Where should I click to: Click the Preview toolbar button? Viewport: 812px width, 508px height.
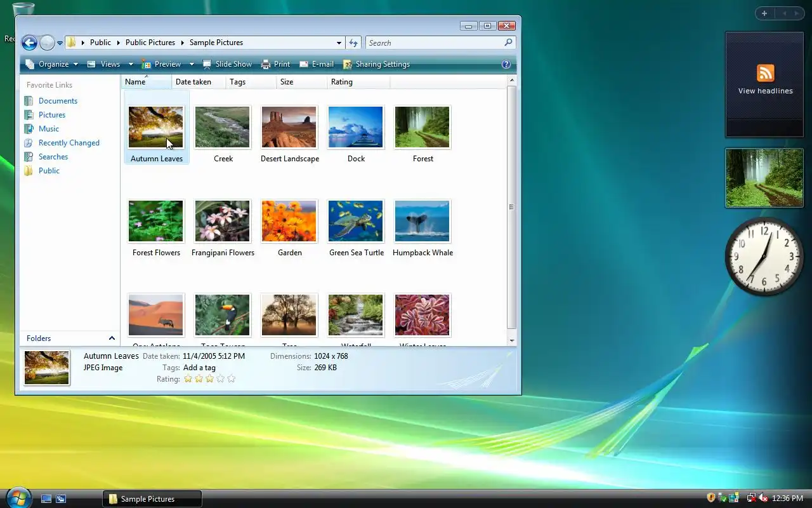pyautogui.click(x=162, y=64)
